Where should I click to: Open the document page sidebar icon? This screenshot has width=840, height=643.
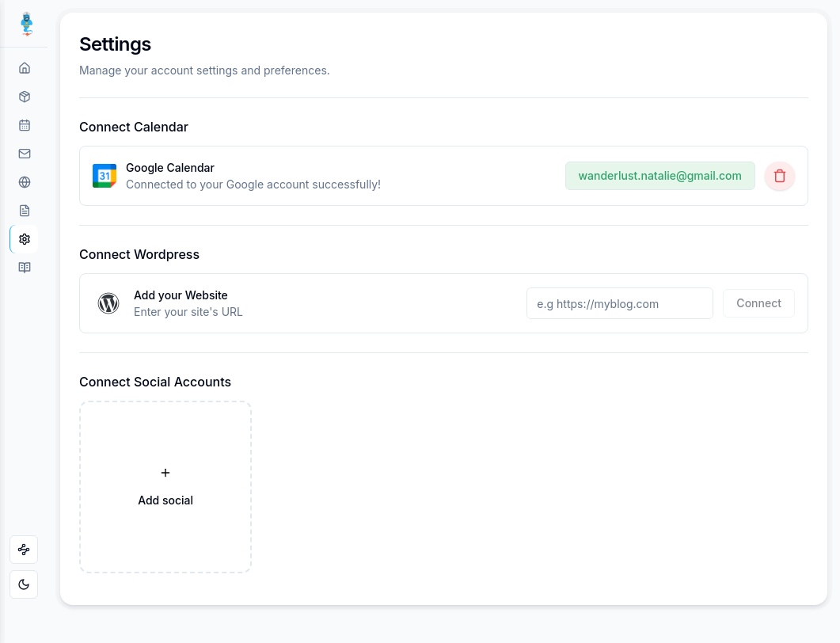[x=25, y=211]
